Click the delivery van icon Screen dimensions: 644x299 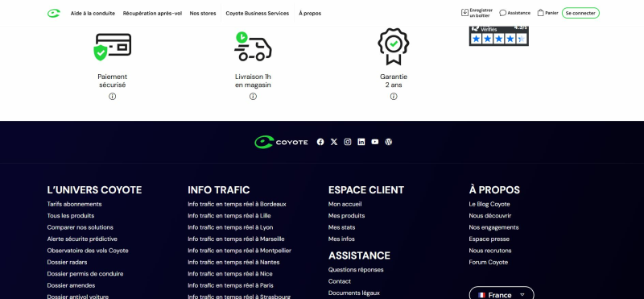253,47
